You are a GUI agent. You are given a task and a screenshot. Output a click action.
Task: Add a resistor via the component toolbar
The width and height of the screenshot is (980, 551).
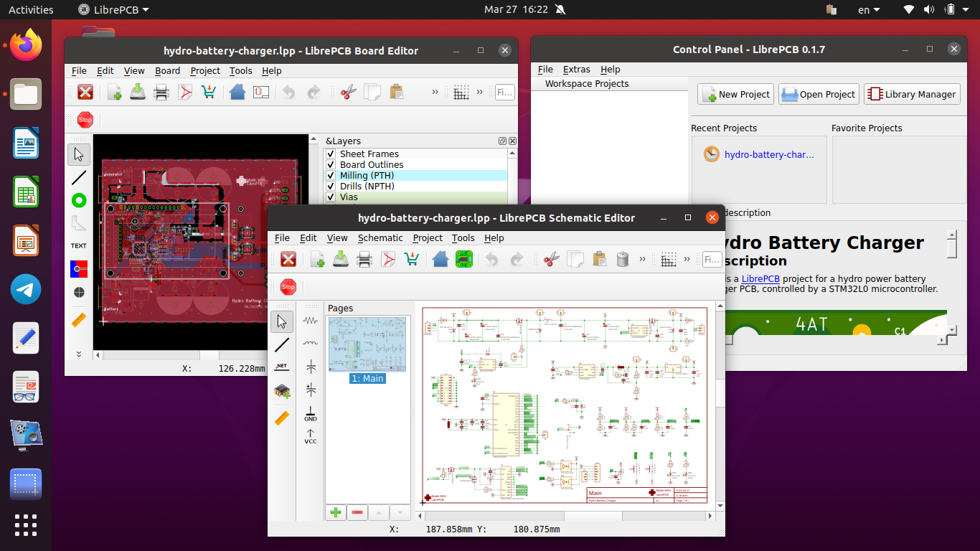point(311,321)
